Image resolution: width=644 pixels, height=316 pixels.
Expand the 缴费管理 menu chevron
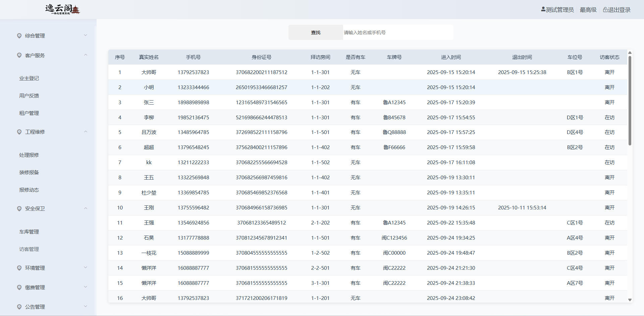86,287
